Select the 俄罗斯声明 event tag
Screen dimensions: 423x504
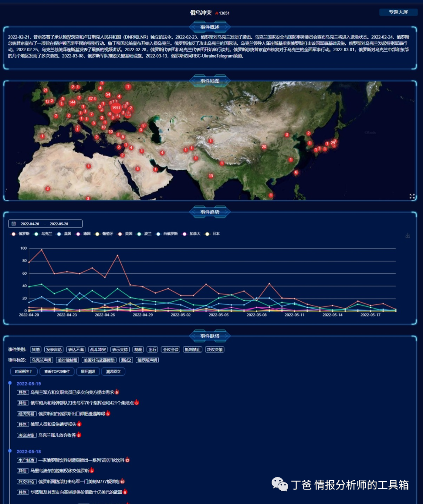pyautogui.click(x=147, y=360)
